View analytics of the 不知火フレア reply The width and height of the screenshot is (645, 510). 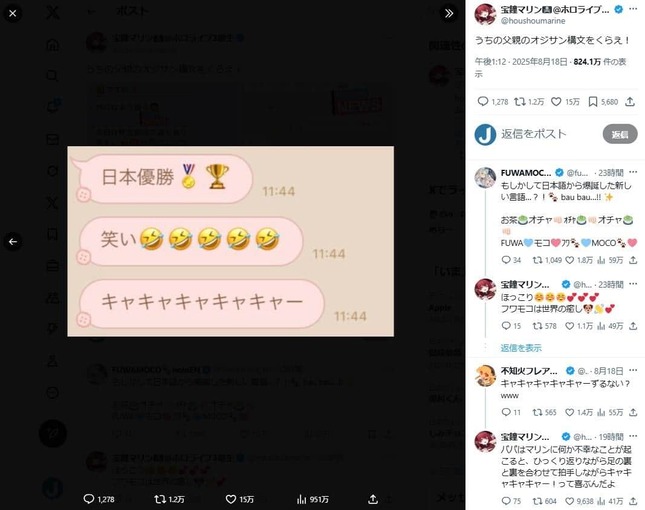601,412
